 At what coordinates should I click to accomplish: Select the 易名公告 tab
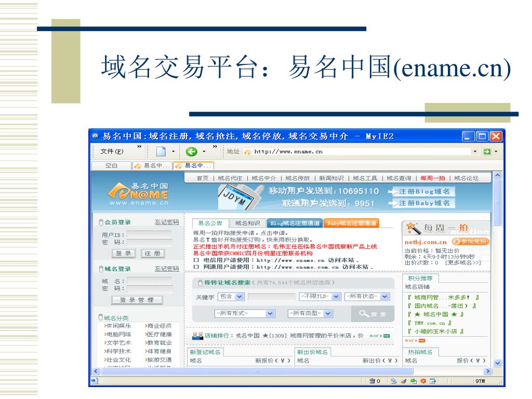210,223
